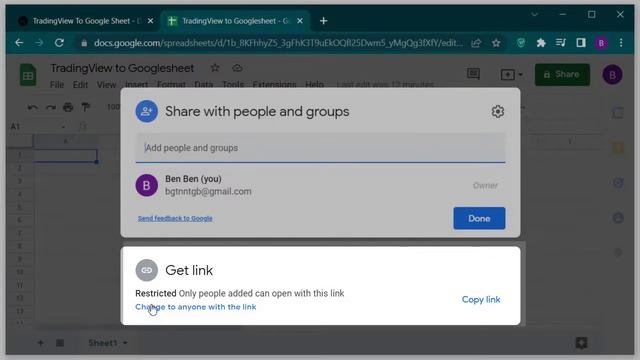Open the Extensions puzzle icon
This screenshot has height=360, width=640.
point(541,43)
